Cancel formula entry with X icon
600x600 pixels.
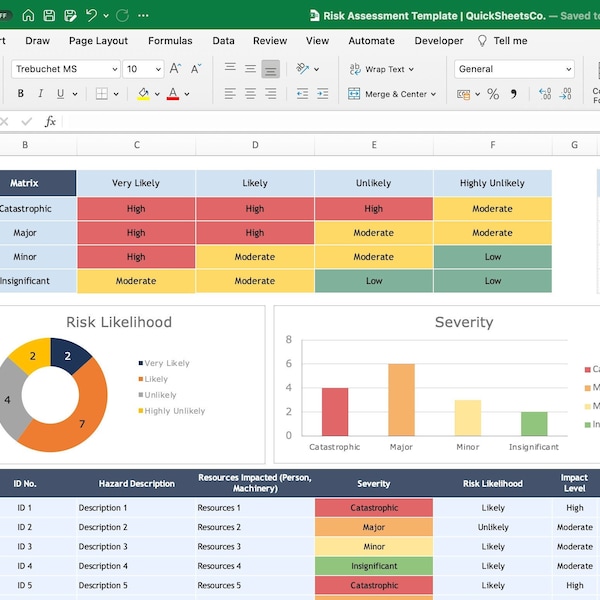[4, 122]
